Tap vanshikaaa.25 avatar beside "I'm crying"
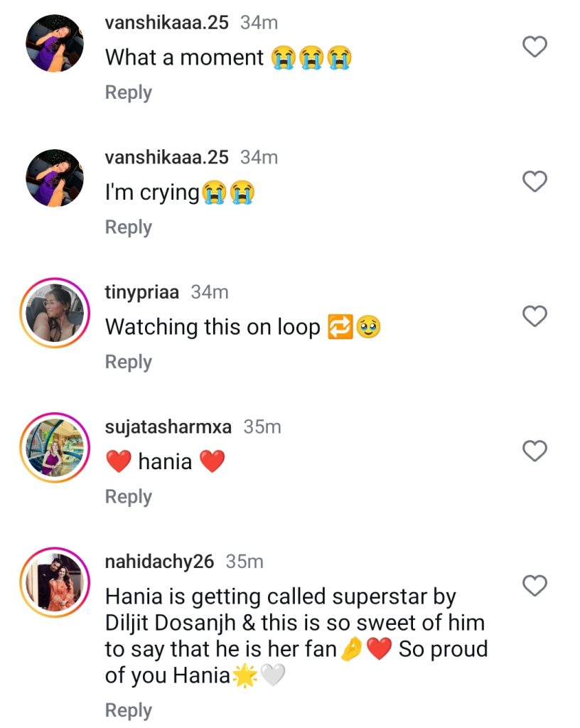 coord(55,178)
